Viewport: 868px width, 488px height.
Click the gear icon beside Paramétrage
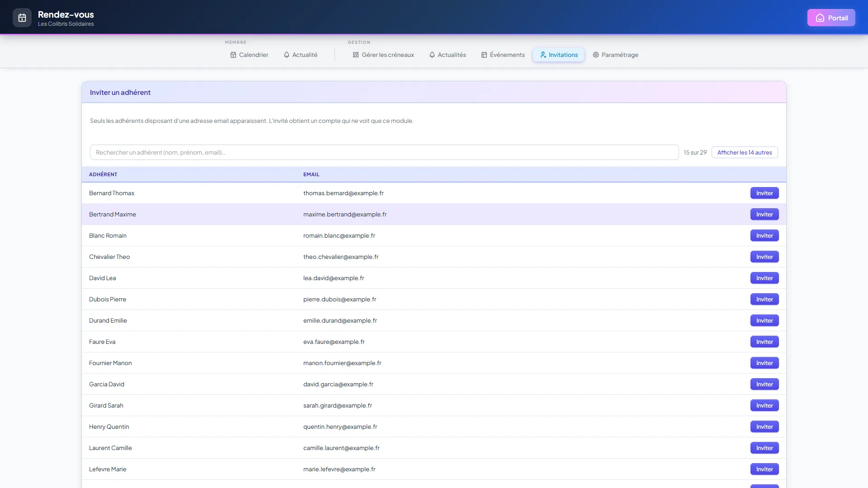pos(596,55)
